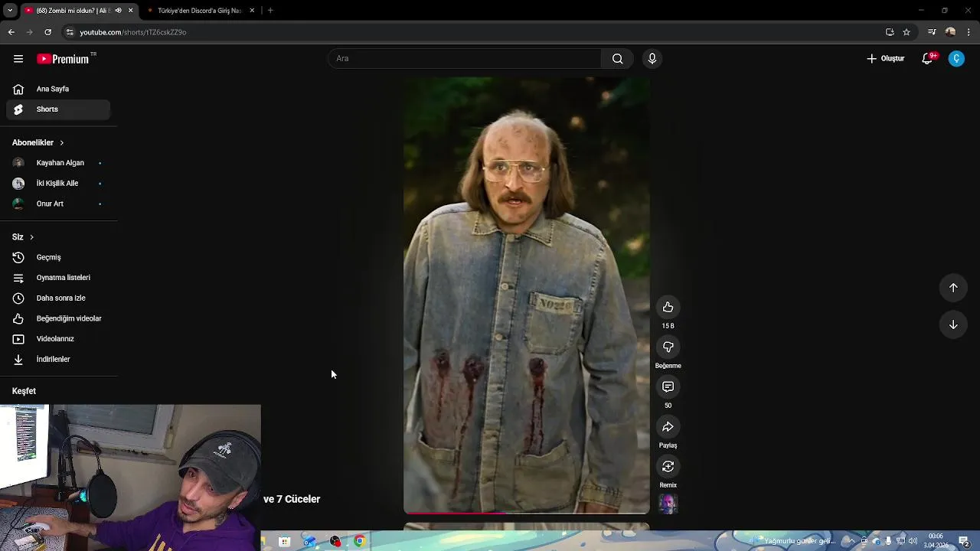The width and height of the screenshot is (980, 551).
Task: Open Remix options for this Short
Action: pyautogui.click(x=668, y=466)
